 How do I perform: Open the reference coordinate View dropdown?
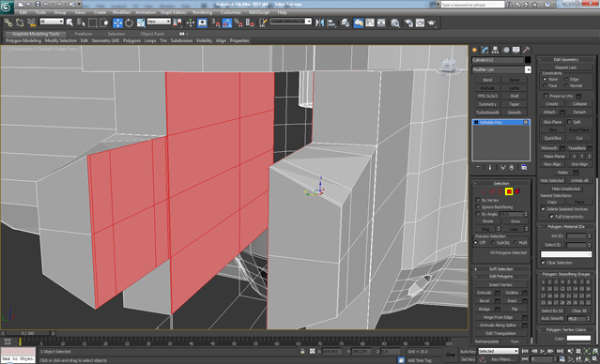pyautogui.click(x=159, y=22)
